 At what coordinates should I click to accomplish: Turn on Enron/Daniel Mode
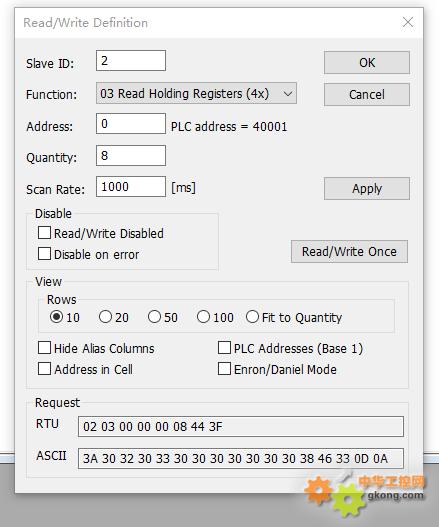tap(224, 369)
